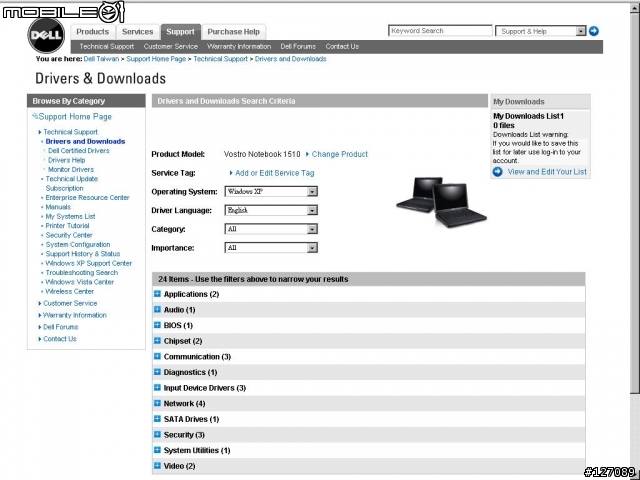The width and height of the screenshot is (640, 480).
Task: Open the Driver Language dropdown
Action: pos(271,210)
